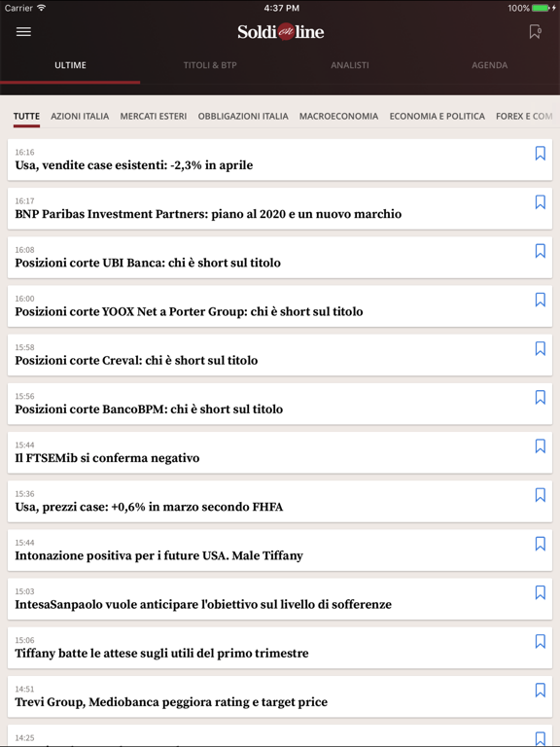Tap the 14:51 timestamp
560x747 pixels.
[x=24, y=690]
